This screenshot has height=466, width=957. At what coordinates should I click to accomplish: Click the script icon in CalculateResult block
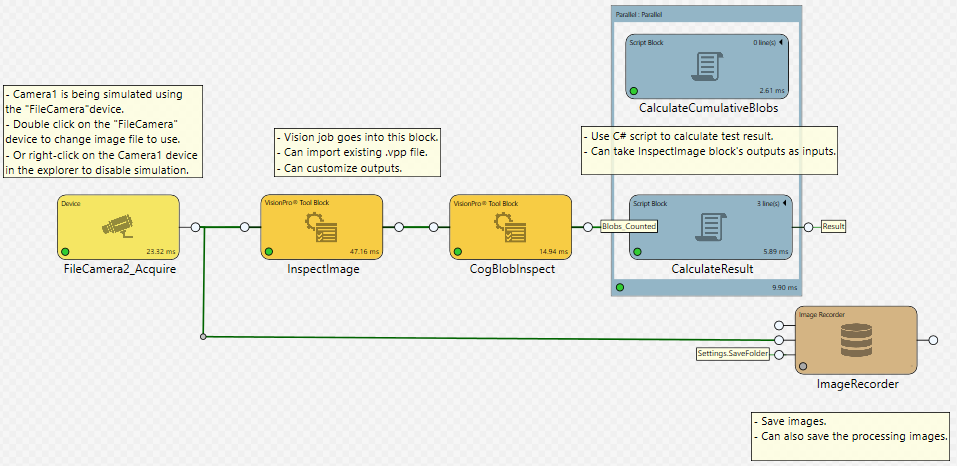(x=709, y=227)
